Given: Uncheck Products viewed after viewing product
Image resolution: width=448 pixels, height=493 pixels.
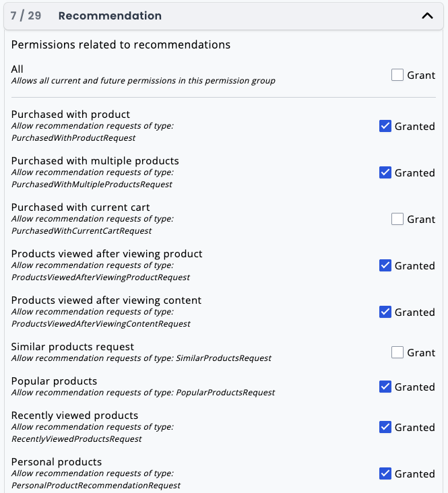Looking at the screenshot, I should click(x=385, y=265).
